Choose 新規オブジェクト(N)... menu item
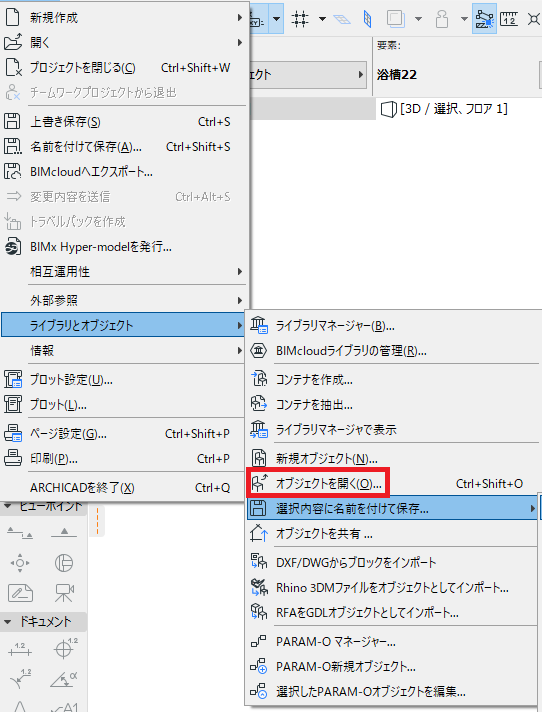This screenshot has width=542, height=712. (393, 459)
